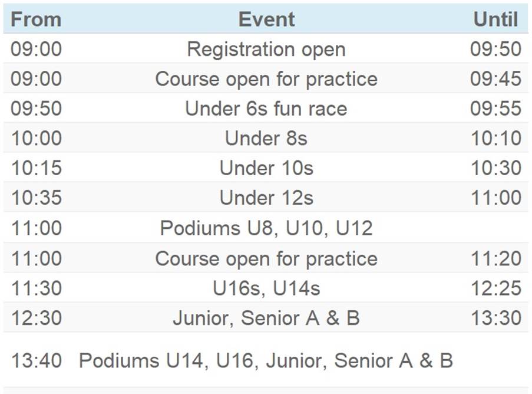Click the 09:50 end time for Registration
Screen dimensions: 532x394
pyautogui.click(x=495, y=49)
